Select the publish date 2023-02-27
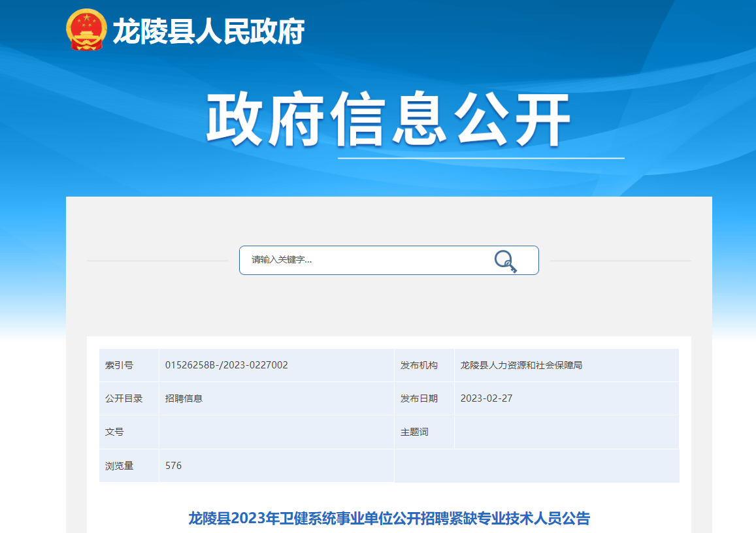The image size is (756, 533). [x=486, y=398]
